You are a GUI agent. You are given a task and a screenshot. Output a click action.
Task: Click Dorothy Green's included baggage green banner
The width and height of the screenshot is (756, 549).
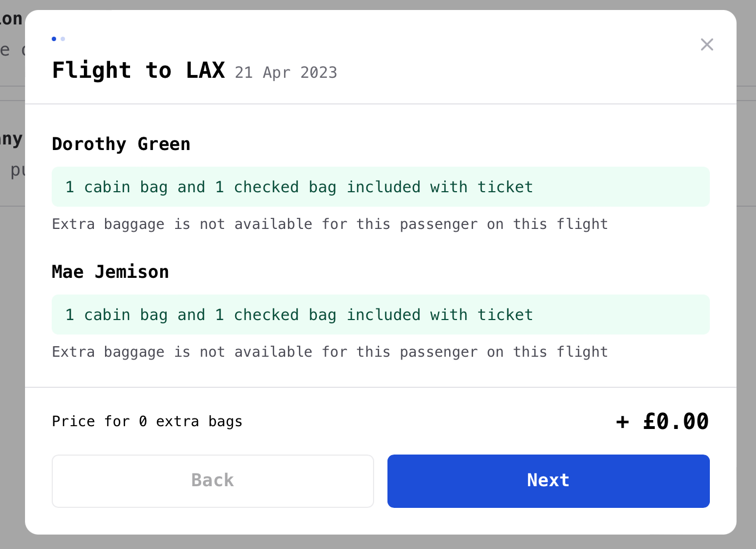380,187
